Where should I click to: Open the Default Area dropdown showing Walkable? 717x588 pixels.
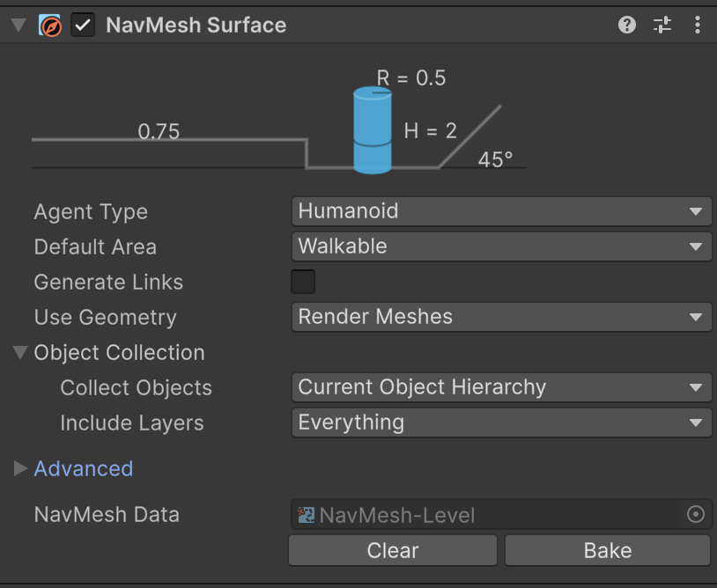pos(500,246)
